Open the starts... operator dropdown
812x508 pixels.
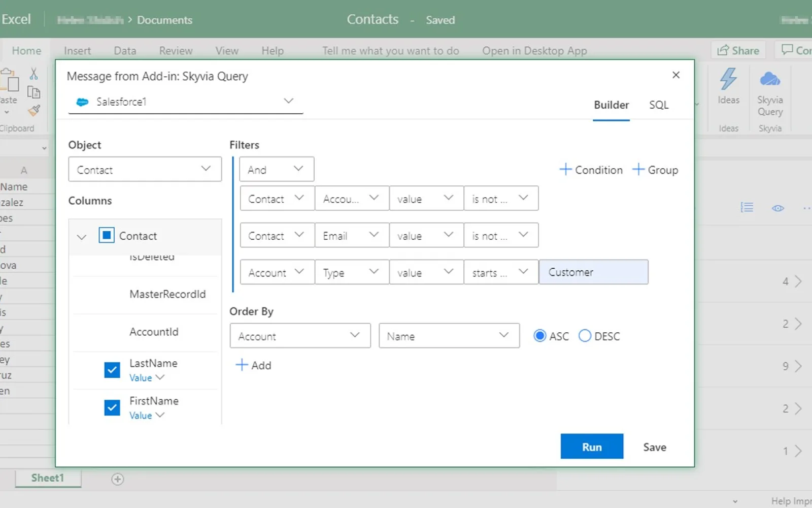click(x=501, y=272)
